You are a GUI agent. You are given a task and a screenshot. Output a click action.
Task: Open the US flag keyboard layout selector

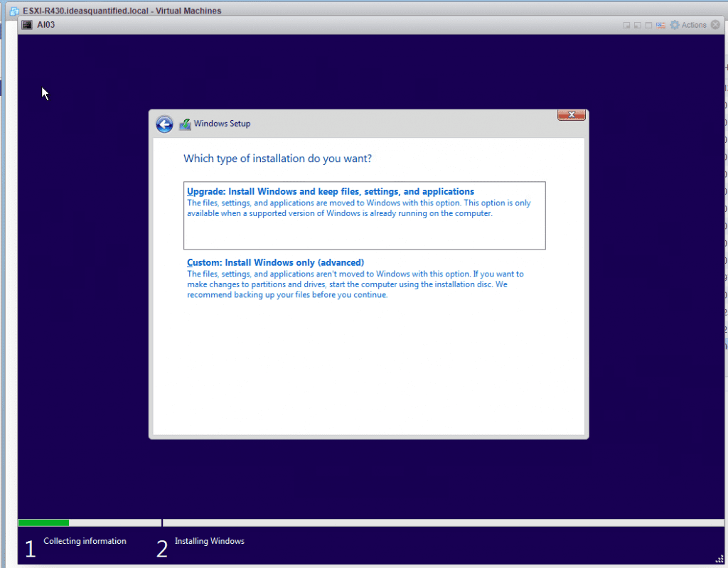(x=660, y=26)
